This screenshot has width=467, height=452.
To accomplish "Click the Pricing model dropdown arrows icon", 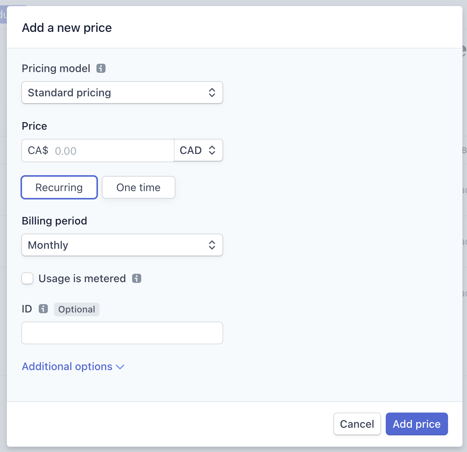I will tap(212, 93).
